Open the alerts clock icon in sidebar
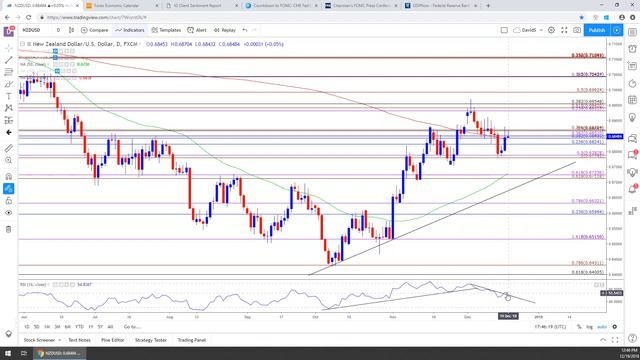Viewport: 640px width, 360px height. point(632,49)
